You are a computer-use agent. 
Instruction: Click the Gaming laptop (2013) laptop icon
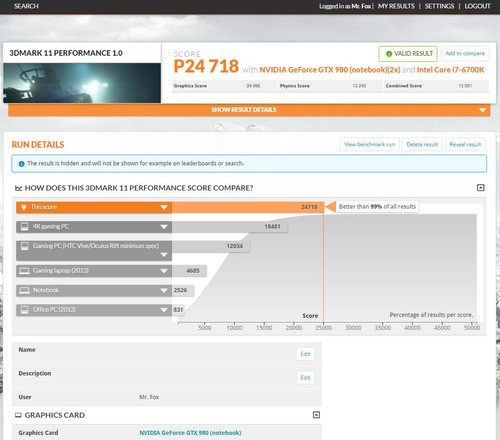(x=24, y=271)
